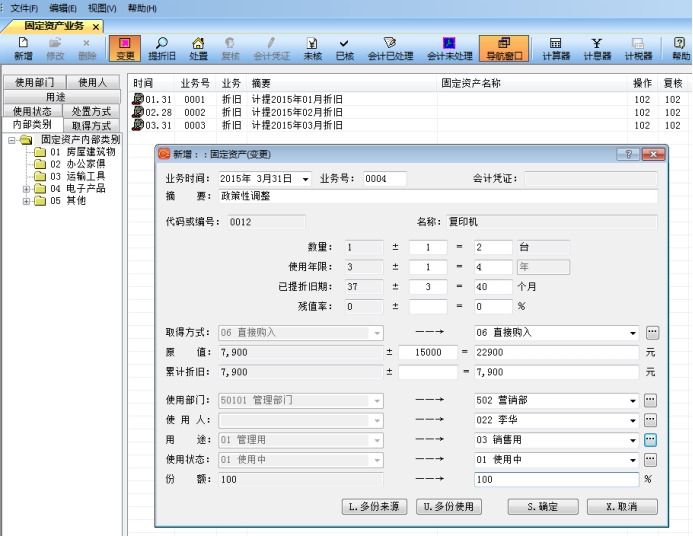Image resolution: width=693 pixels, height=536 pixels.
Task: Open the 文件(F) menu
Action: pos(24,8)
